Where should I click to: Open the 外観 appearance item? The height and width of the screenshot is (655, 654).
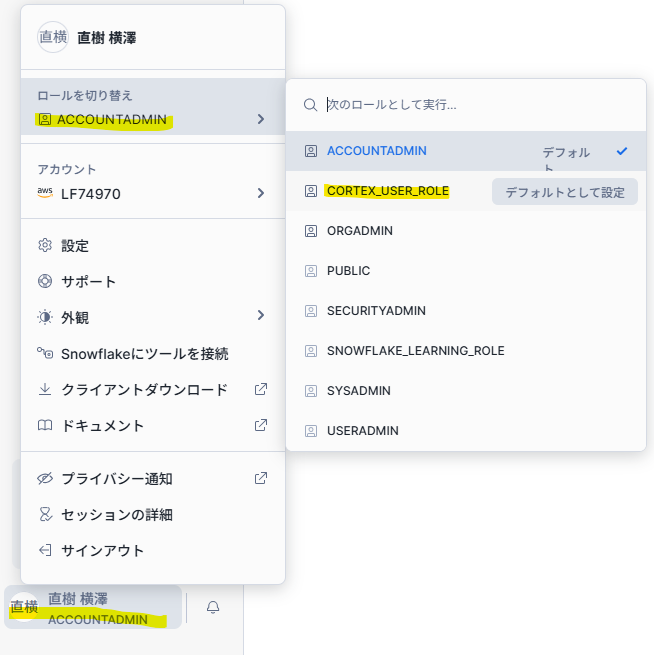[153, 317]
